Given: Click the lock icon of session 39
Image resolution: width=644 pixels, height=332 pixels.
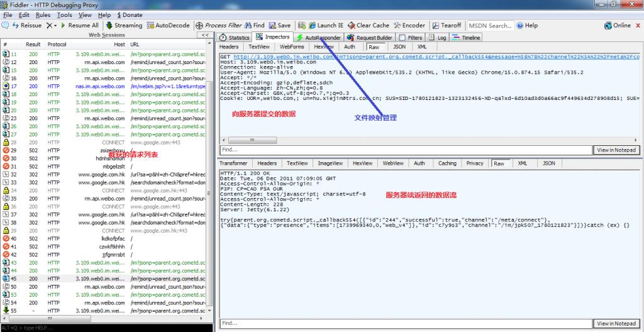Looking at the screenshot, I should tap(6, 231).
